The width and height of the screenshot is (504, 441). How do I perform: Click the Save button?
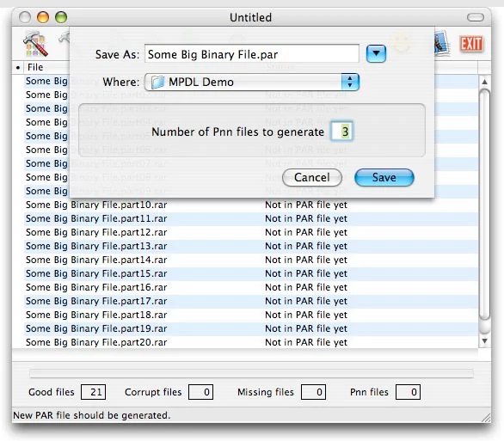[x=384, y=177]
